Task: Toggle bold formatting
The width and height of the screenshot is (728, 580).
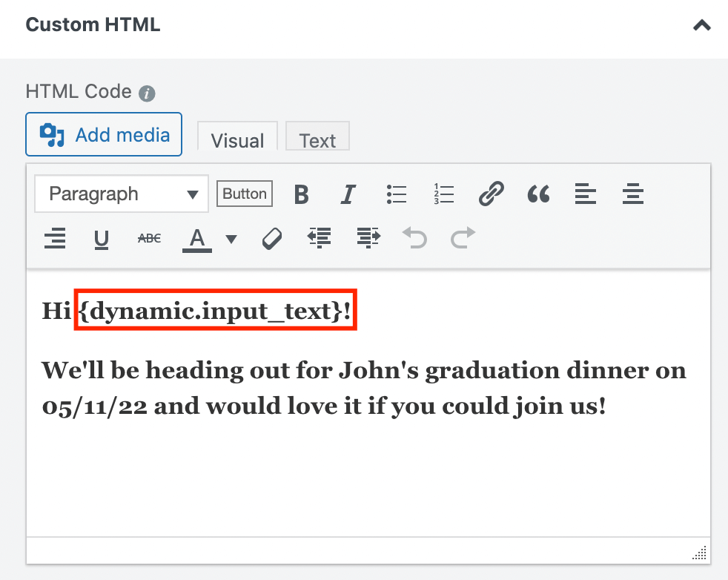Action: click(300, 194)
